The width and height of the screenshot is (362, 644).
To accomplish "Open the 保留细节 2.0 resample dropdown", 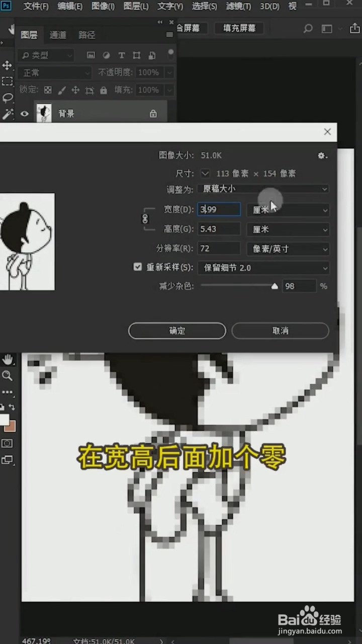I will 263,268.
